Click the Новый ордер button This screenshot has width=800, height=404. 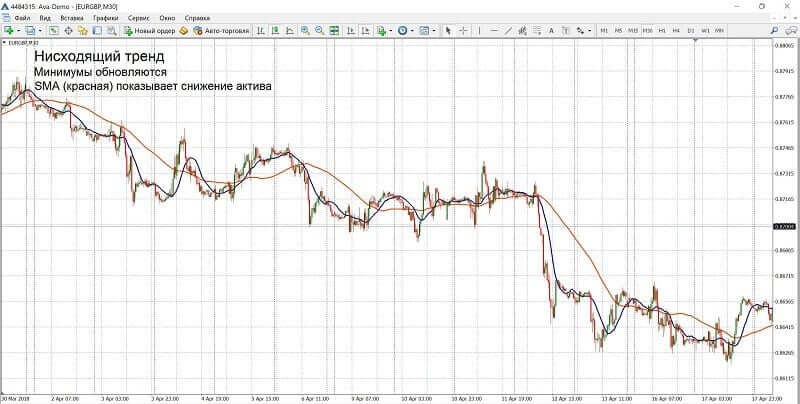[149, 31]
